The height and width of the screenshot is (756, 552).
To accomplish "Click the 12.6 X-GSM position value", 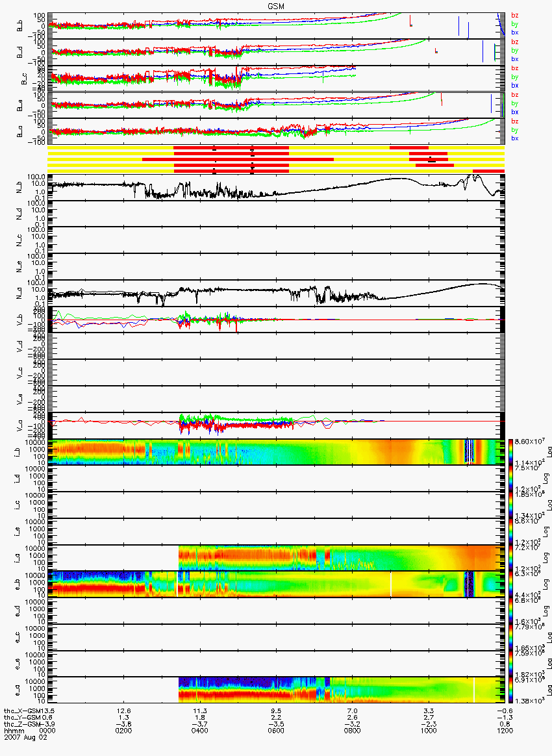I will (x=124, y=711).
